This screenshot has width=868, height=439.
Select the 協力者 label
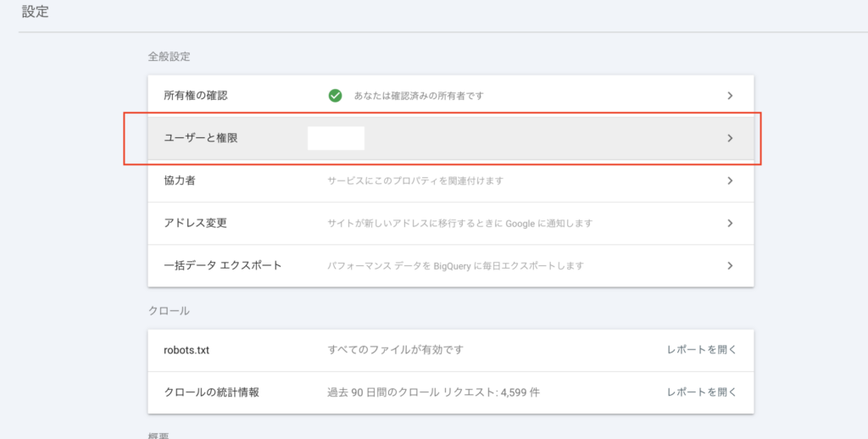pos(180,181)
